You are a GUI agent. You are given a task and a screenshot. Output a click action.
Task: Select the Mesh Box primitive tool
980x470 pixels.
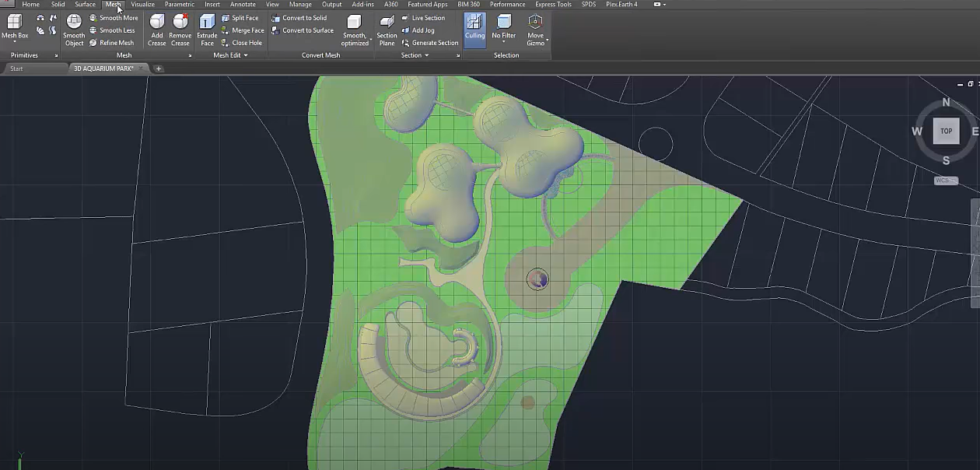14,27
